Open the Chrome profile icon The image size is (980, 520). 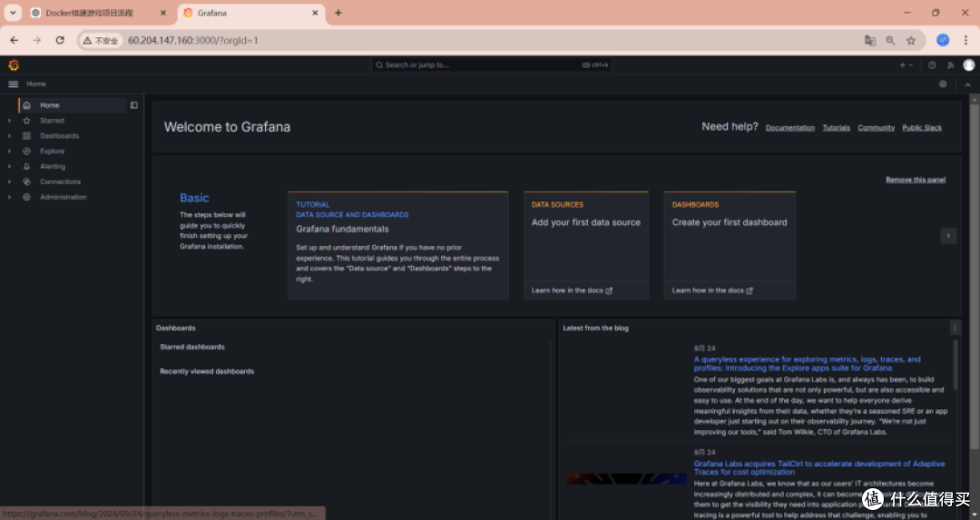tap(943, 40)
